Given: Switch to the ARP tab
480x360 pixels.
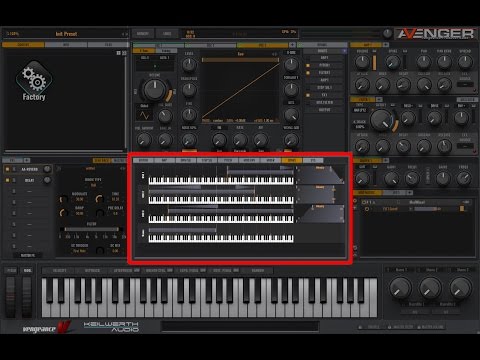Looking at the screenshot, I should coord(164,160).
